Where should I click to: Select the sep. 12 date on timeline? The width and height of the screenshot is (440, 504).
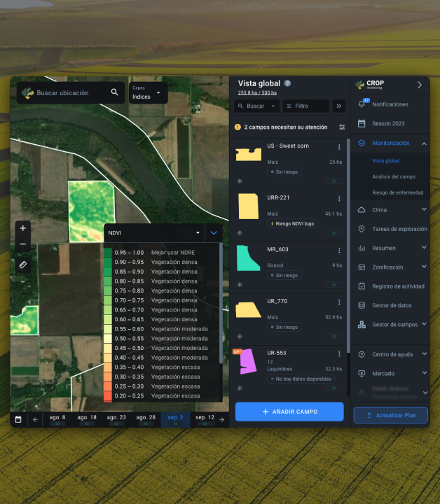pos(205,419)
